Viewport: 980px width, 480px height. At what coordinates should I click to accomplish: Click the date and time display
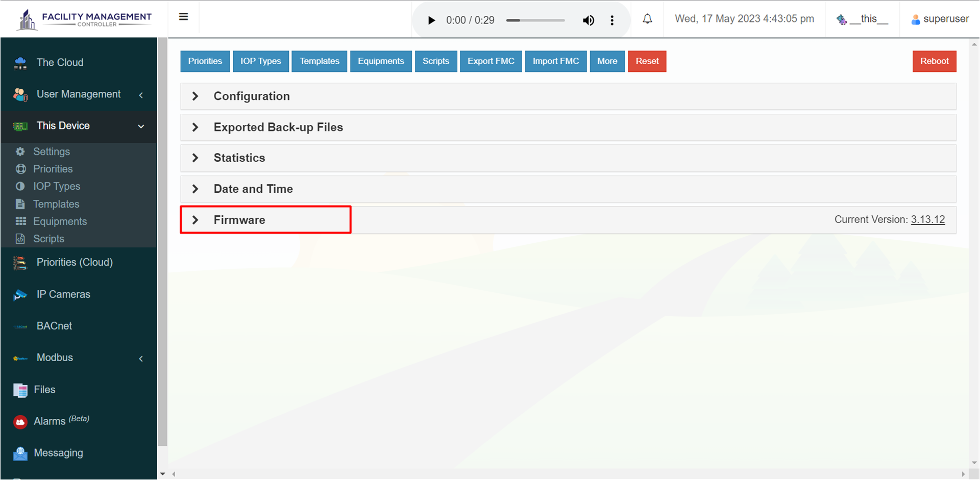(x=744, y=19)
